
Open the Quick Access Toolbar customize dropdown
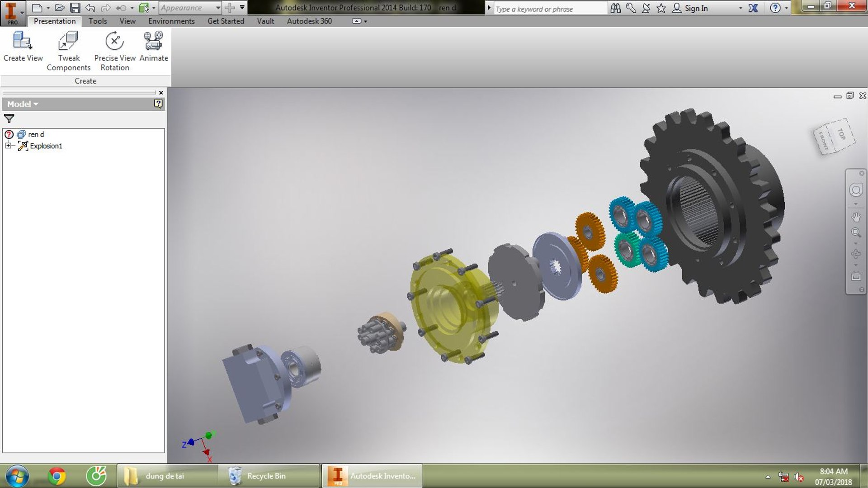(x=242, y=8)
